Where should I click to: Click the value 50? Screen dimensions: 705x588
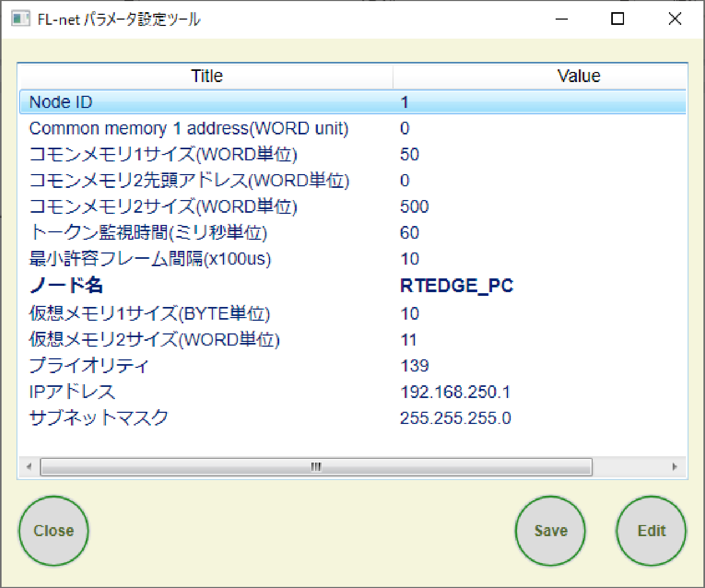[409, 155]
